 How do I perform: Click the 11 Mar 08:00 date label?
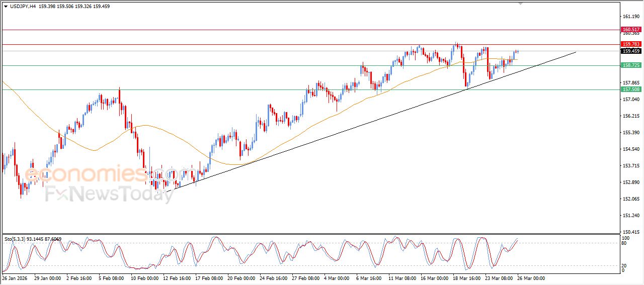point(401,278)
